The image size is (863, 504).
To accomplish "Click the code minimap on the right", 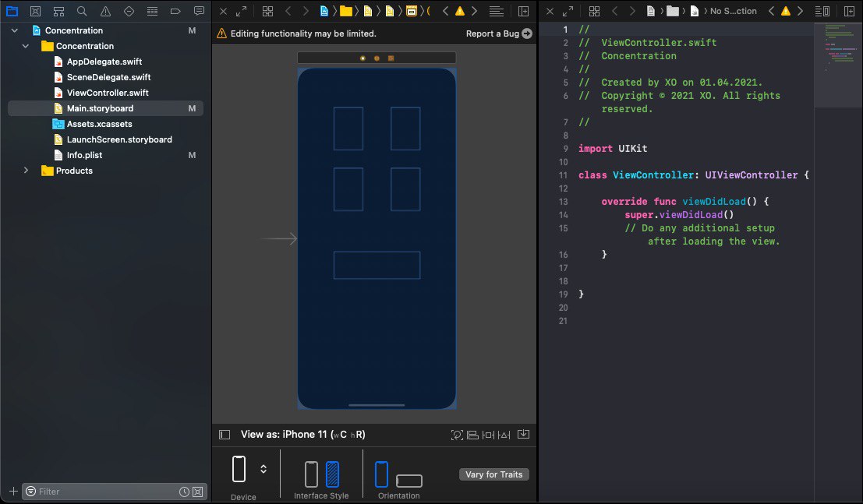I will [838, 55].
